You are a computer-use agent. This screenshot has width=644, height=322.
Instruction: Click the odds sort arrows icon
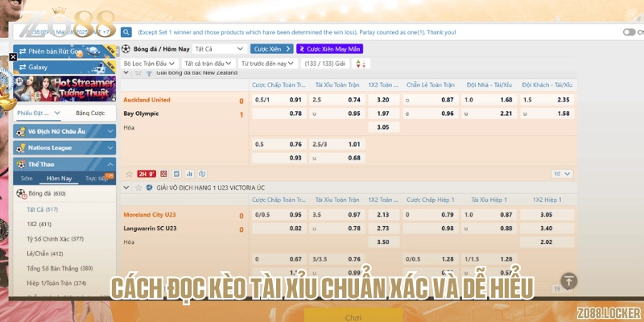point(358,63)
